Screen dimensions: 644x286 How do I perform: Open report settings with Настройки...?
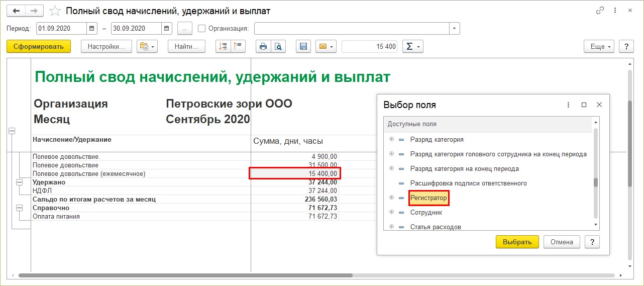pos(106,46)
